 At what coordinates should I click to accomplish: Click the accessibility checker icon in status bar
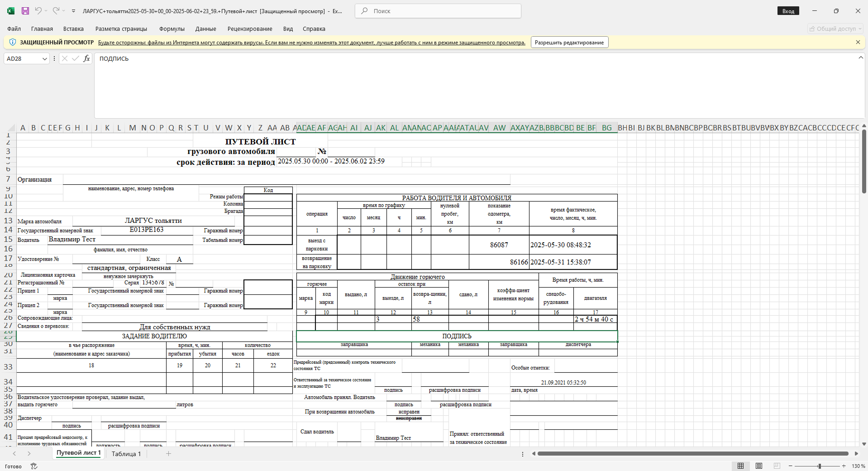[34, 466]
